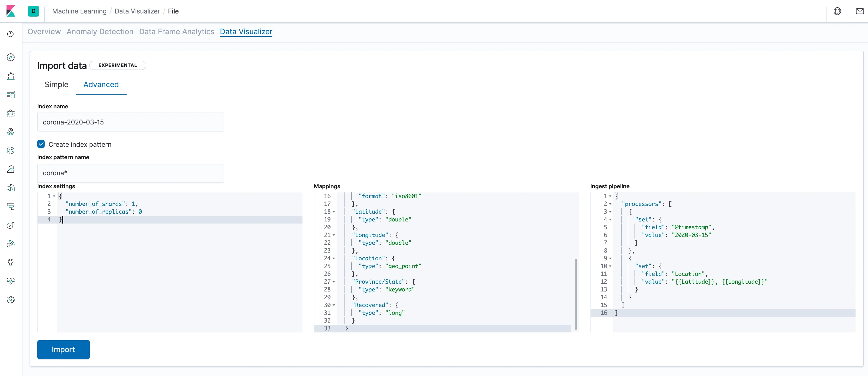The width and height of the screenshot is (868, 376).
Task: Open Dev Tools wrench icon
Action: point(11,262)
